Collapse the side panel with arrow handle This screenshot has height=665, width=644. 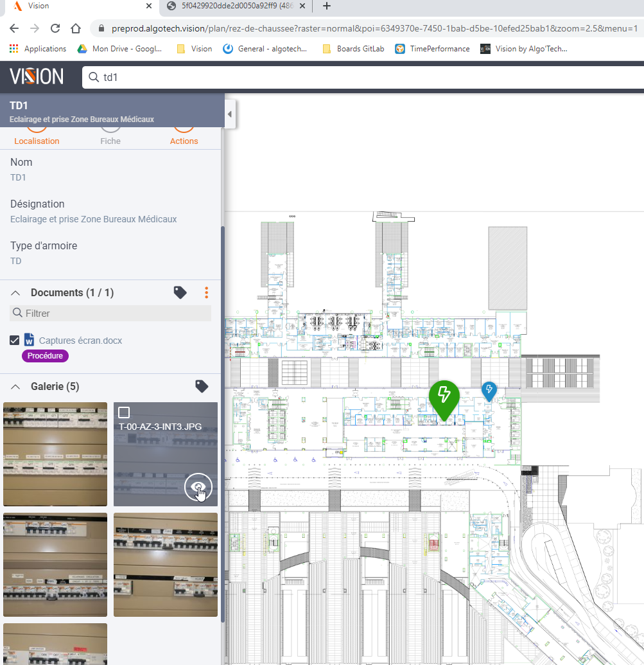coord(230,114)
